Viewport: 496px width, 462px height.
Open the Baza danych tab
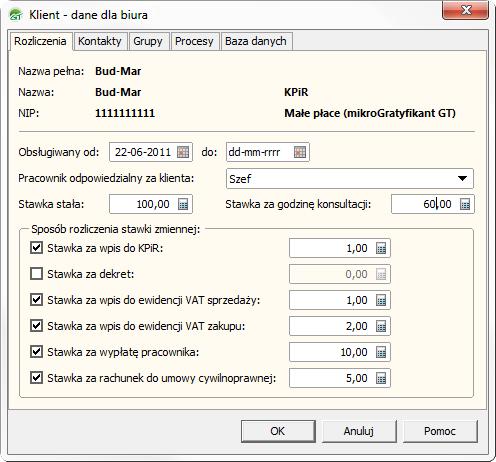(x=256, y=41)
